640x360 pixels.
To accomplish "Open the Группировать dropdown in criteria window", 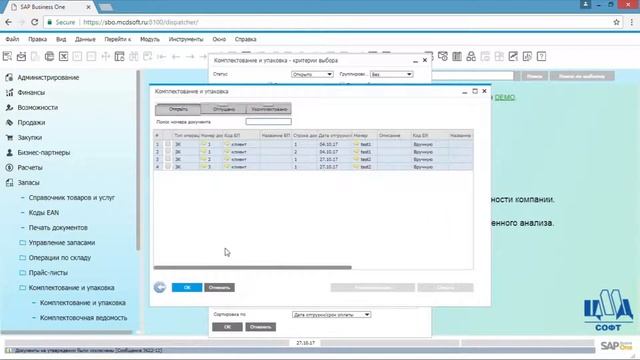I will point(391,74).
